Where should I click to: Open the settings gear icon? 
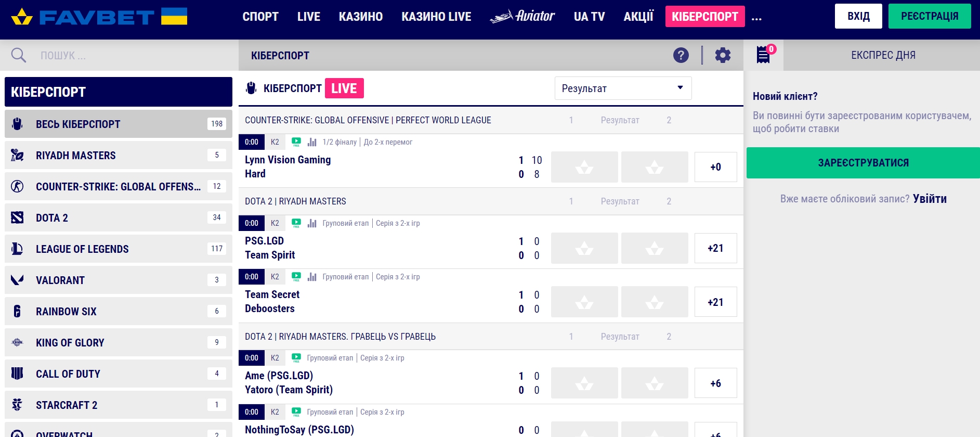[723, 55]
